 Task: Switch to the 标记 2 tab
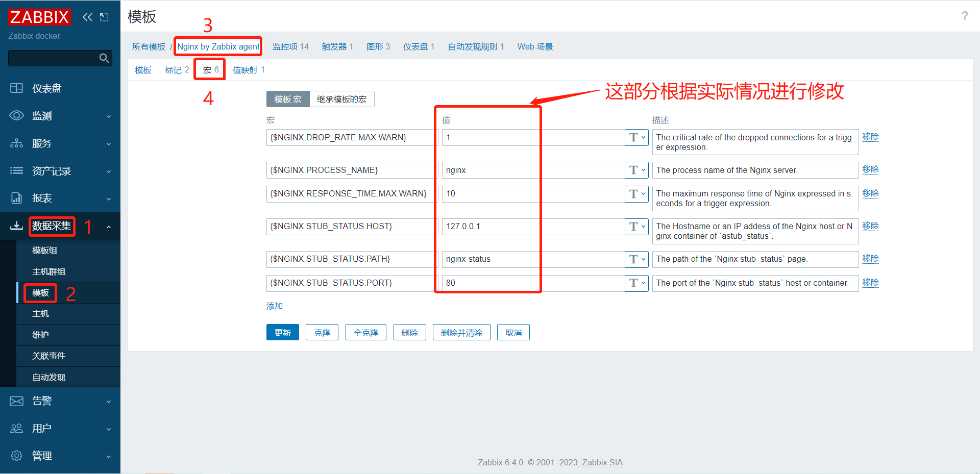pyautogui.click(x=177, y=70)
